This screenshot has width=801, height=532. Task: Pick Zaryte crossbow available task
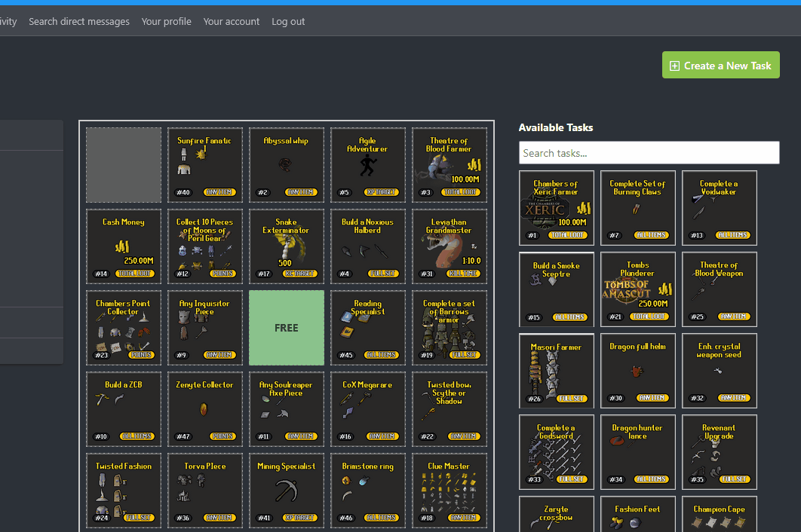pos(557,514)
